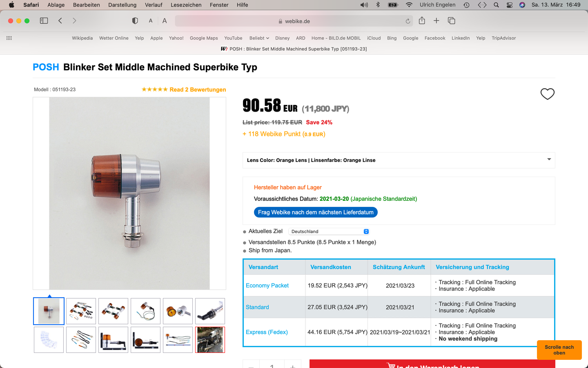Open the Lesezeichen menu
The image size is (588, 368).
point(186,5)
